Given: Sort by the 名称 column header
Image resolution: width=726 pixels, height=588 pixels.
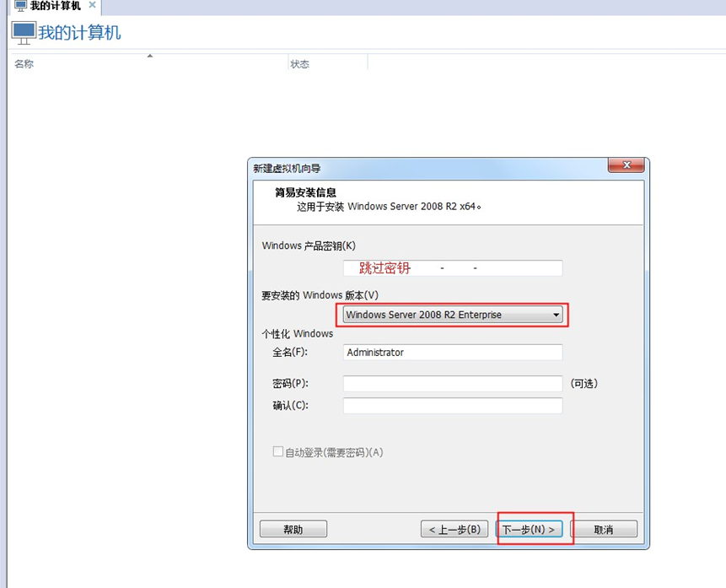Looking at the screenshot, I should pos(149,64).
